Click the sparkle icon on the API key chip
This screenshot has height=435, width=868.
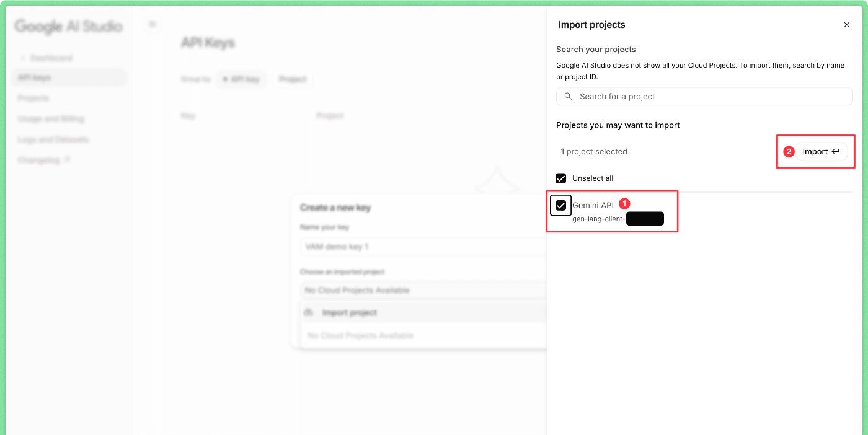[226, 79]
